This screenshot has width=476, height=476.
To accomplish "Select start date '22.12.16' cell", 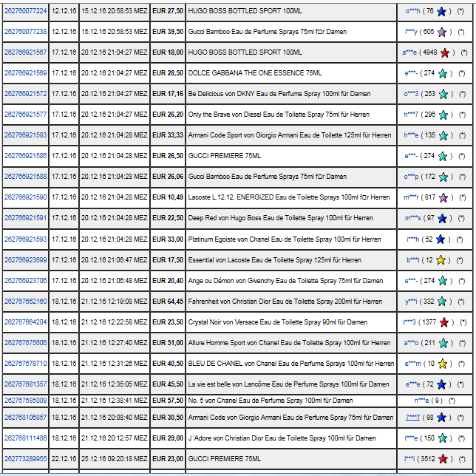I will pos(64,459).
